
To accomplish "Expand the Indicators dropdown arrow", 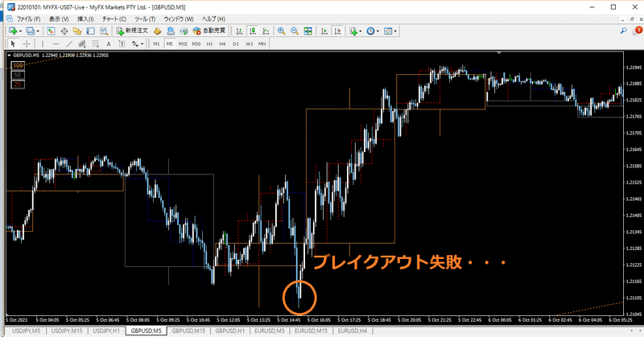I will coord(360,31).
